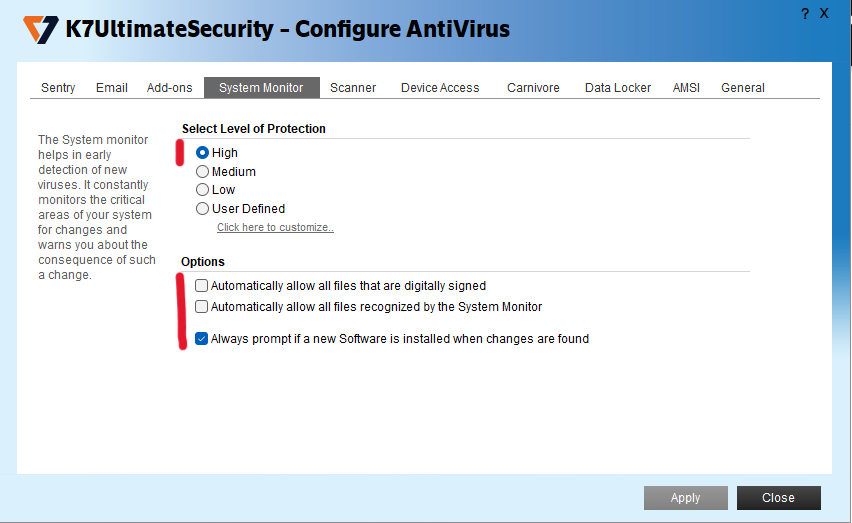Go to the Add-ons tab
852x523 pixels.
click(169, 88)
